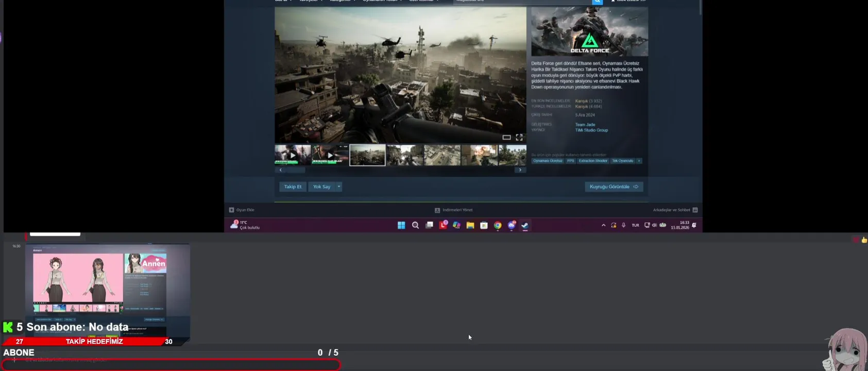The image size is (868, 371).
Task: Open Microsoft Store from the taskbar
Action: [x=484, y=225]
